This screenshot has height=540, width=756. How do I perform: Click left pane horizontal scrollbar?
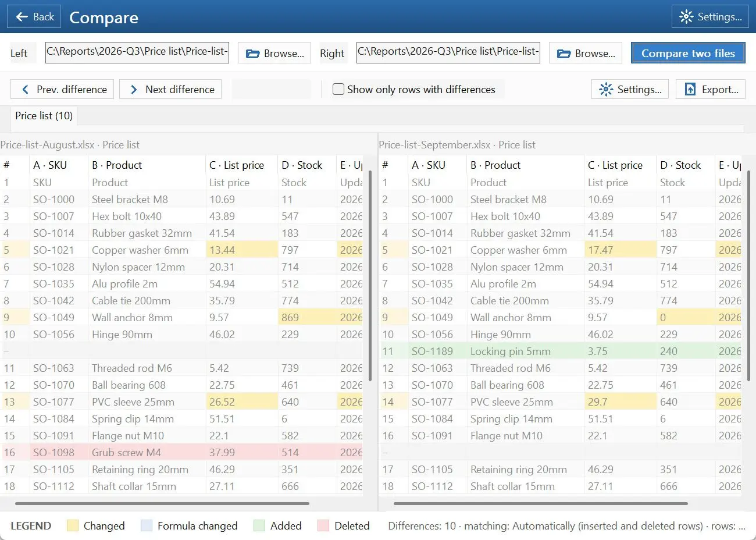(x=162, y=503)
